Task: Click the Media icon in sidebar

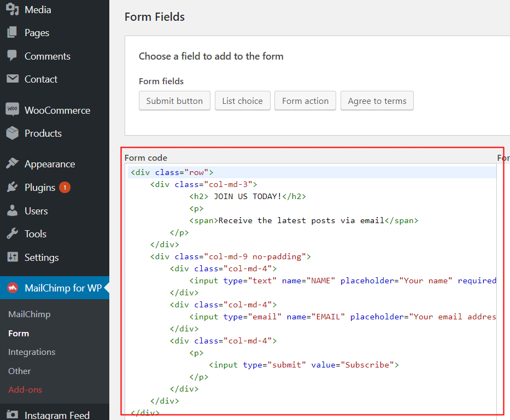Action: pyautogui.click(x=12, y=9)
